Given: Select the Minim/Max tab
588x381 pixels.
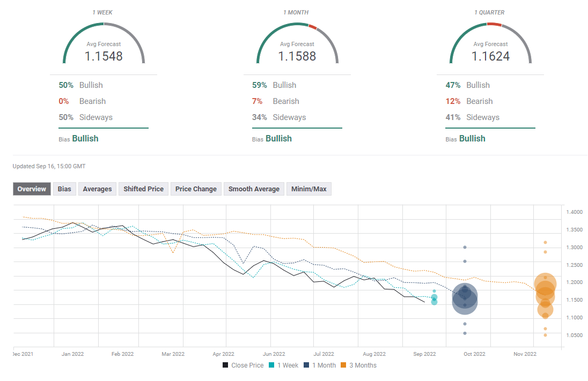Looking at the screenshot, I should coord(309,189).
